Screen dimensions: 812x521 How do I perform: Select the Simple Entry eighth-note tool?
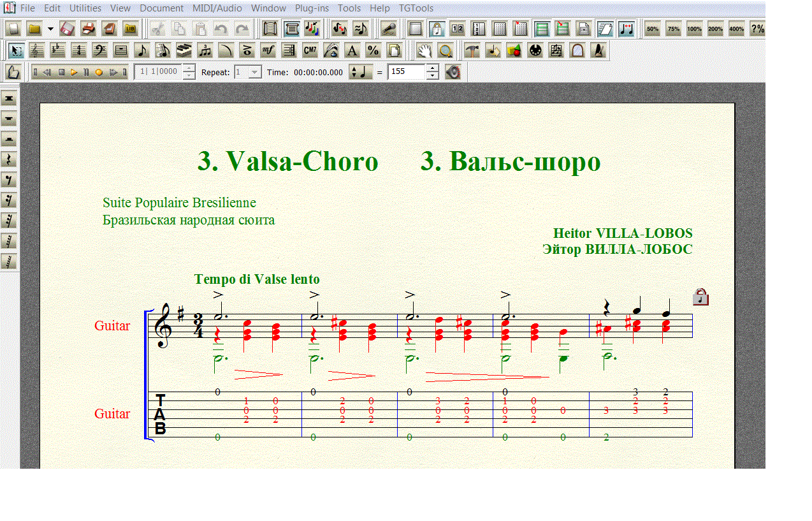click(141, 50)
